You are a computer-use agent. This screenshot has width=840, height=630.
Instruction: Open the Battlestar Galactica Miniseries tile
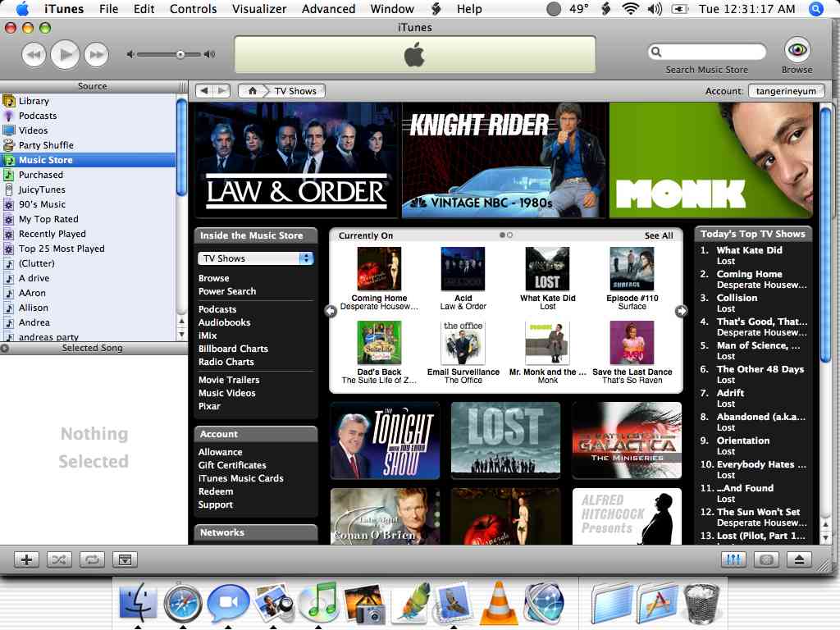[627, 441]
